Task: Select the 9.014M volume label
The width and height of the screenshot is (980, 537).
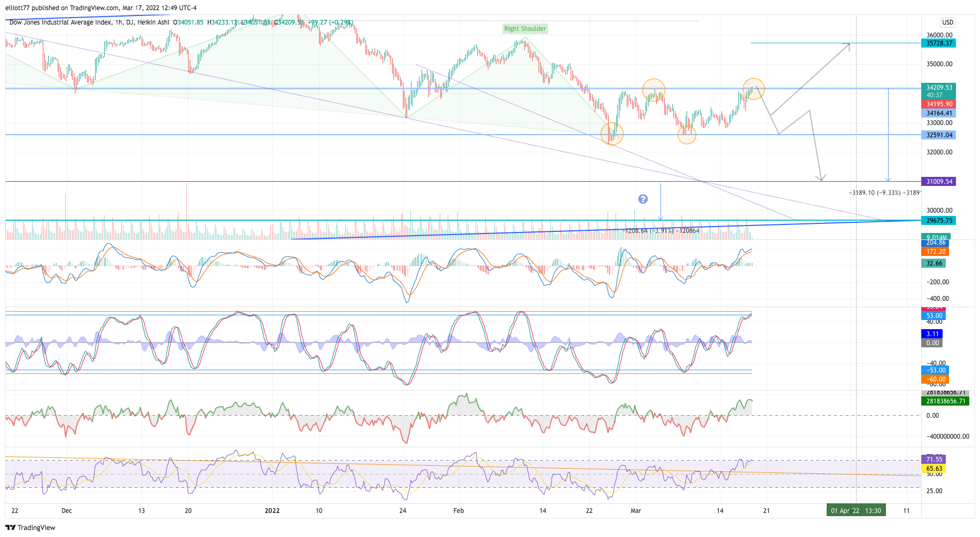Action: (x=936, y=237)
